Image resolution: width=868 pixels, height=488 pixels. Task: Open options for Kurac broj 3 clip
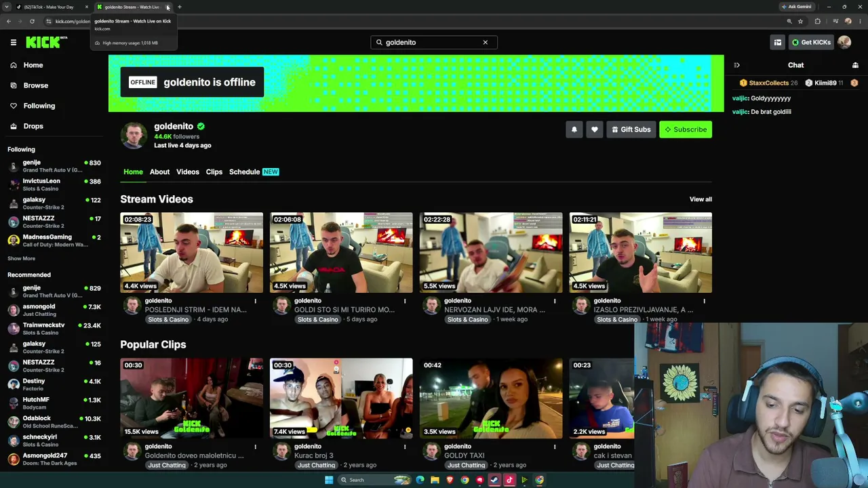pos(405,447)
